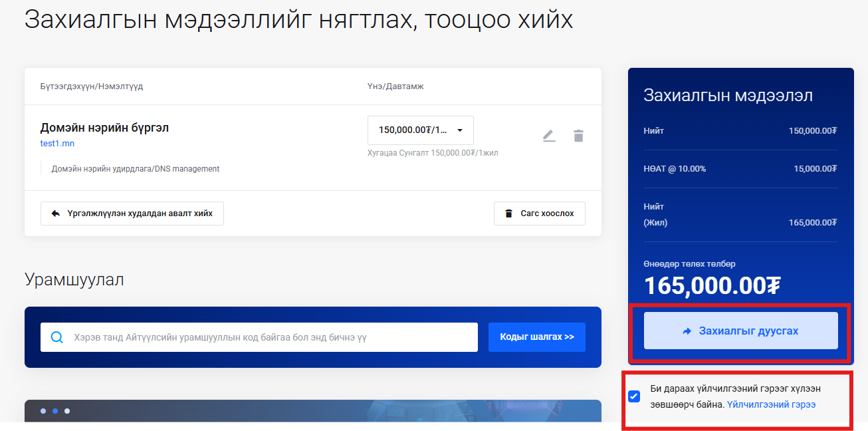
Task: Click the trash icon on Сагс хоослох
Action: [508, 214]
